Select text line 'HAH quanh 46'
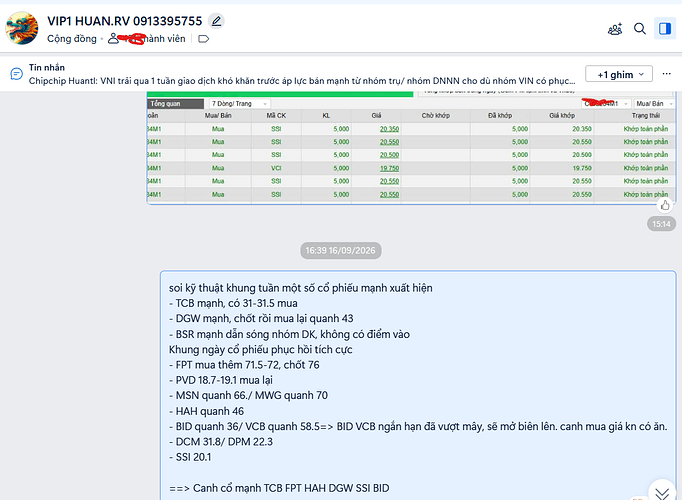This screenshot has width=682, height=500. pyautogui.click(x=206, y=411)
